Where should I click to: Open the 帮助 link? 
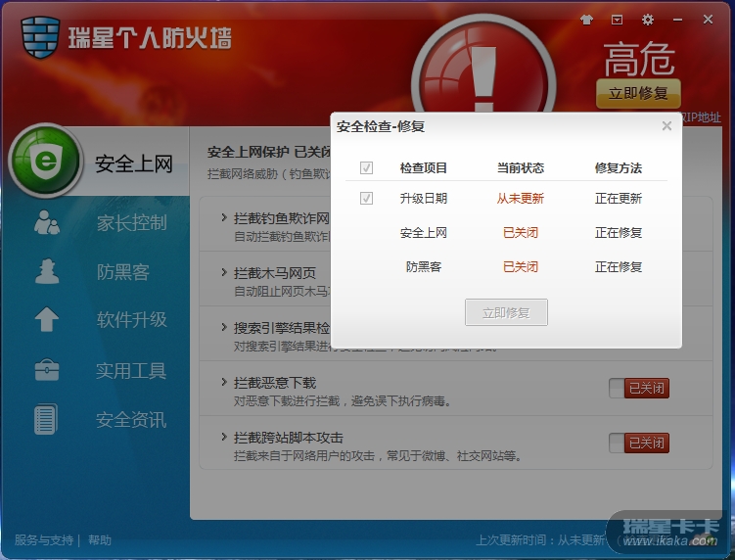[100, 540]
